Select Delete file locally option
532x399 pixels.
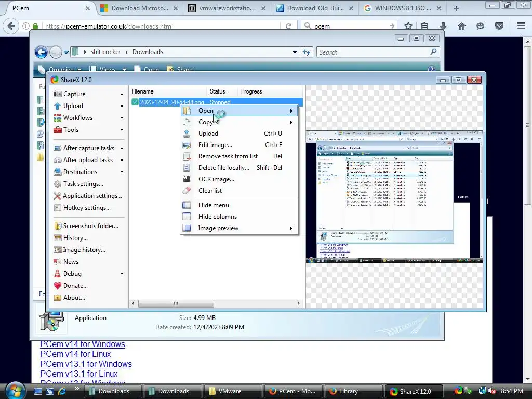[239, 168]
